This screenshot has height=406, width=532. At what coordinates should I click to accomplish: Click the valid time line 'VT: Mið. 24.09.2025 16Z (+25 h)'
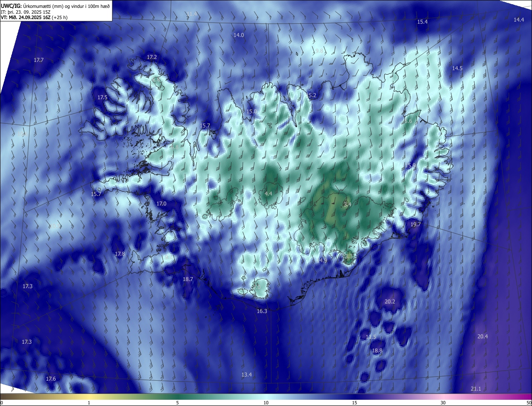[34, 17]
